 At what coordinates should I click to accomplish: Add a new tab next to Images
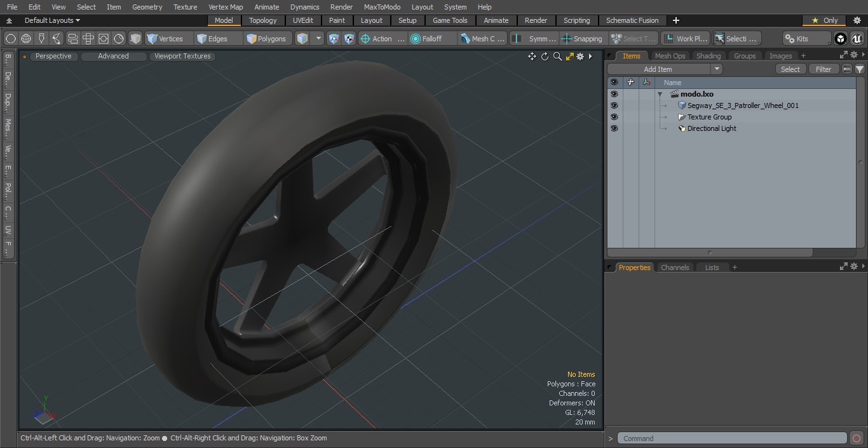(803, 56)
